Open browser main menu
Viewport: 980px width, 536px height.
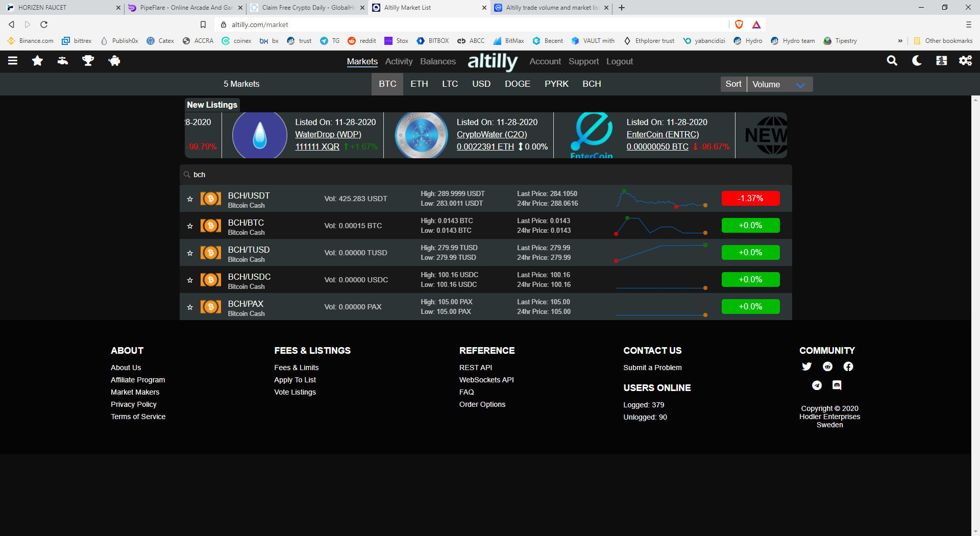(968, 25)
